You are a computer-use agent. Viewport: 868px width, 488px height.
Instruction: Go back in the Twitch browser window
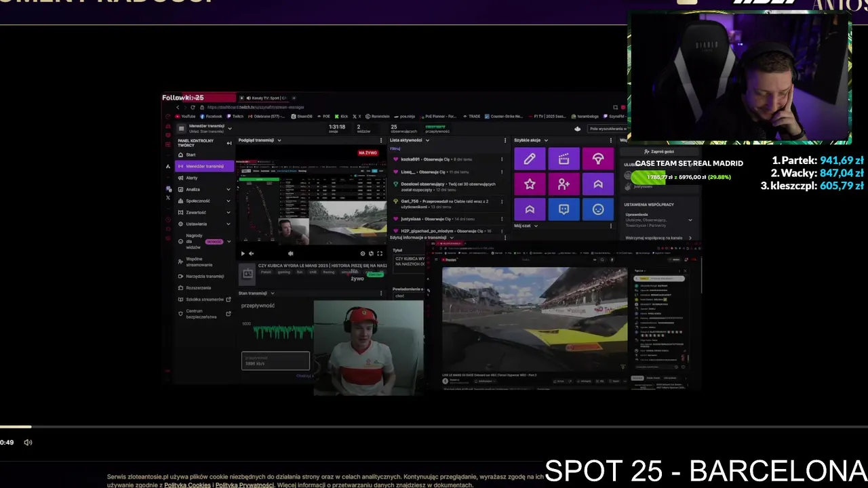178,107
